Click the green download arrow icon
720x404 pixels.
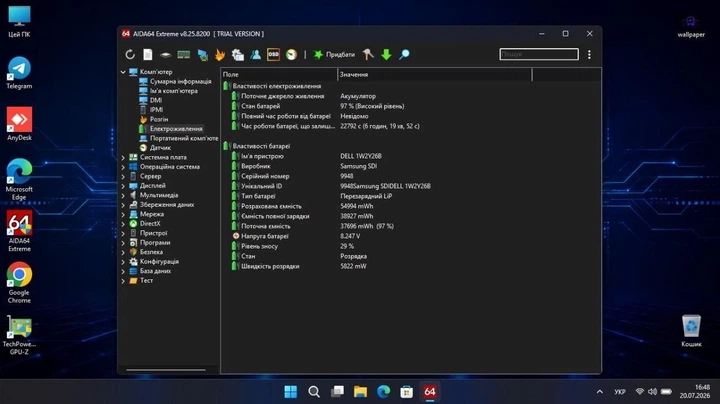coord(386,55)
